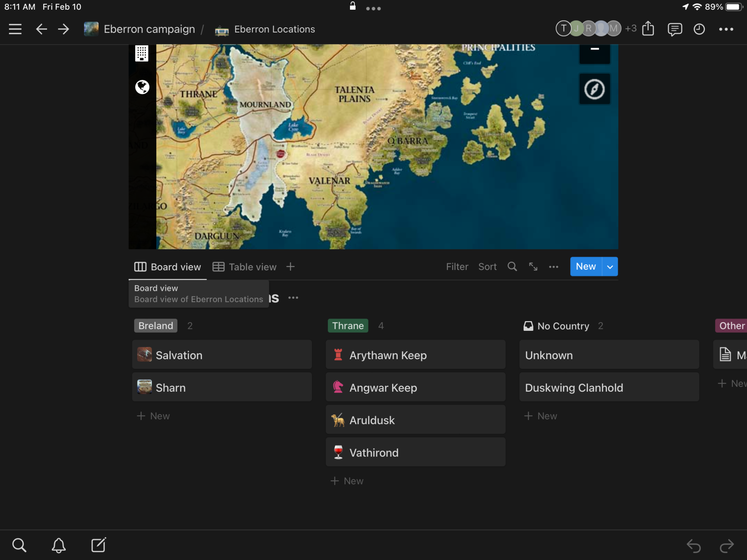Open the Unknown card
Screen dimensions: 747x560
(609, 355)
